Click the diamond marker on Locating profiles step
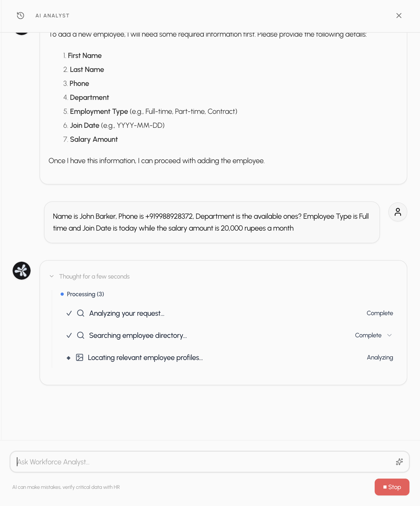 69,358
